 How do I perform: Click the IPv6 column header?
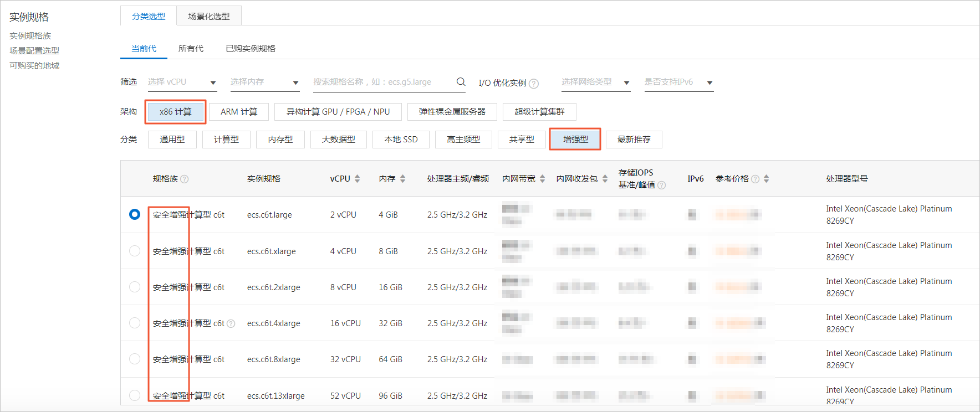click(696, 179)
